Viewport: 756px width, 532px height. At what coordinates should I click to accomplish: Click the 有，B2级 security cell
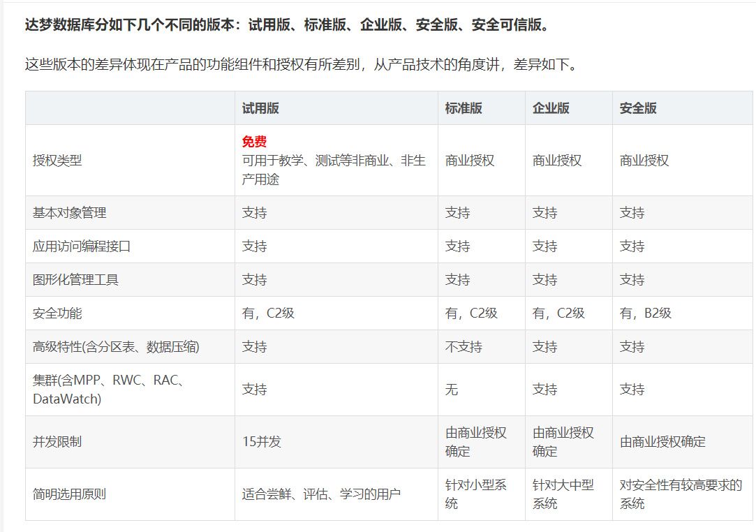tap(645, 313)
